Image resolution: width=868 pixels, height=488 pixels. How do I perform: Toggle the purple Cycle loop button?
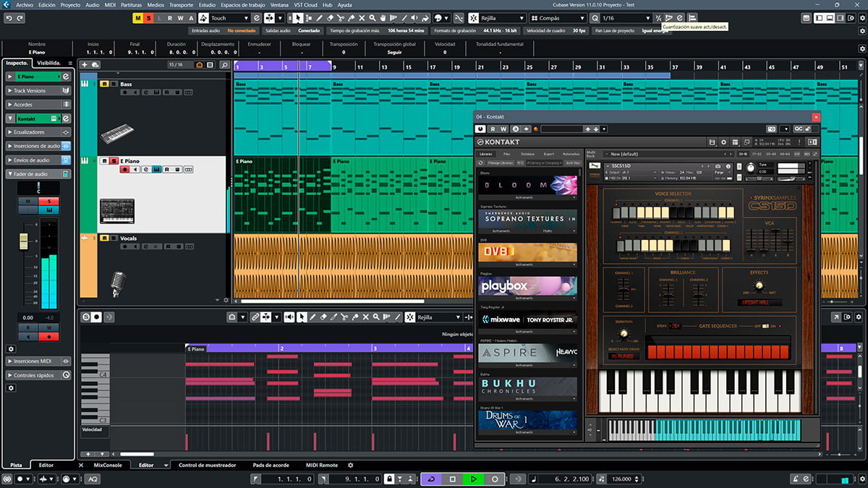pos(431,479)
